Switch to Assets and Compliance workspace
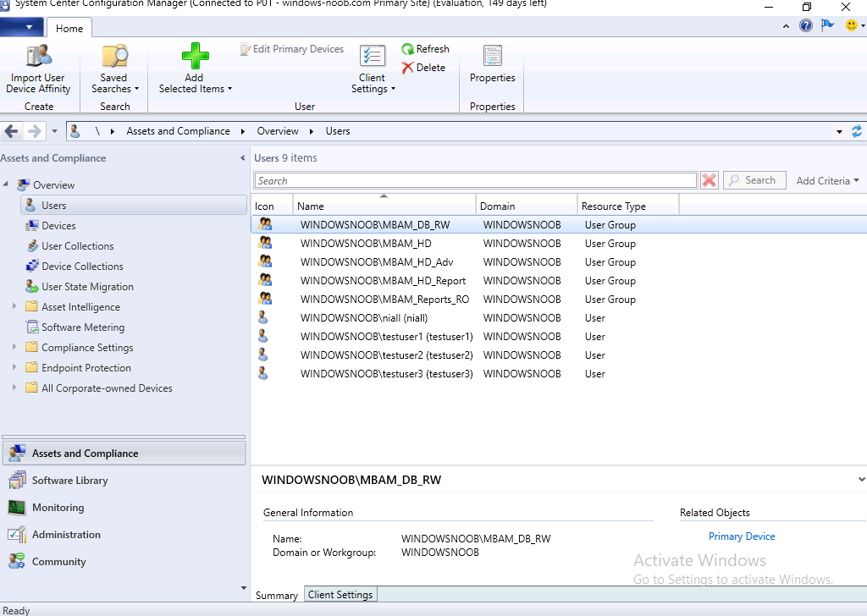Viewport: 867px width, 616px height. (x=124, y=453)
